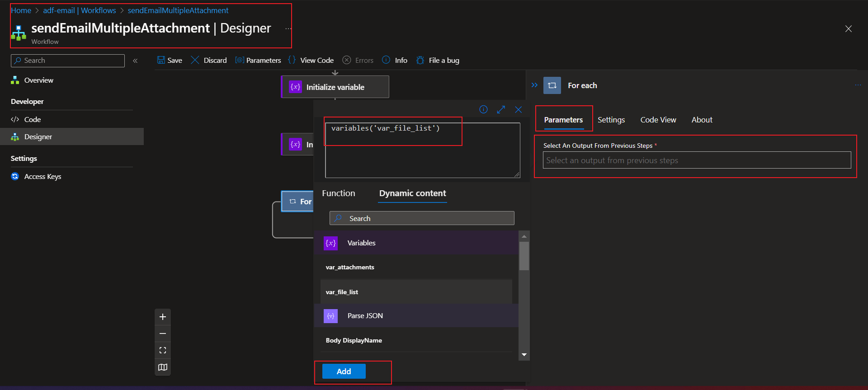Switch to the Function tab
The height and width of the screenshot is (390, 868).
338,193
